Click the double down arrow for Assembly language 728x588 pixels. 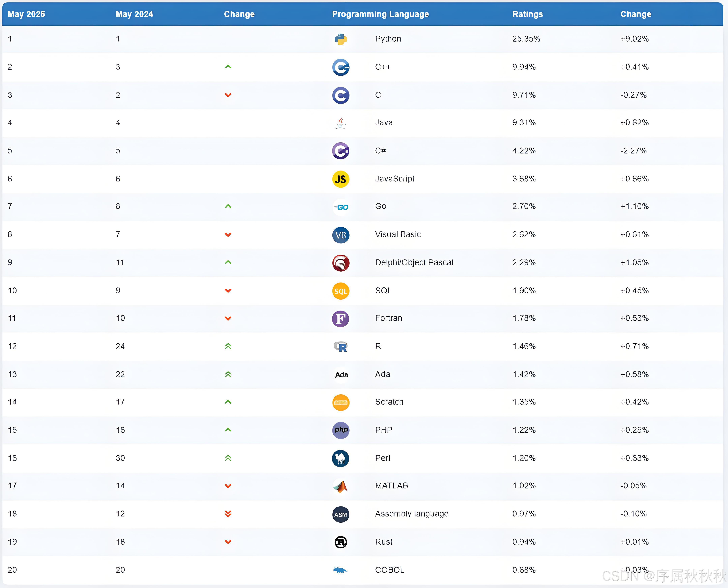[228, 514]
